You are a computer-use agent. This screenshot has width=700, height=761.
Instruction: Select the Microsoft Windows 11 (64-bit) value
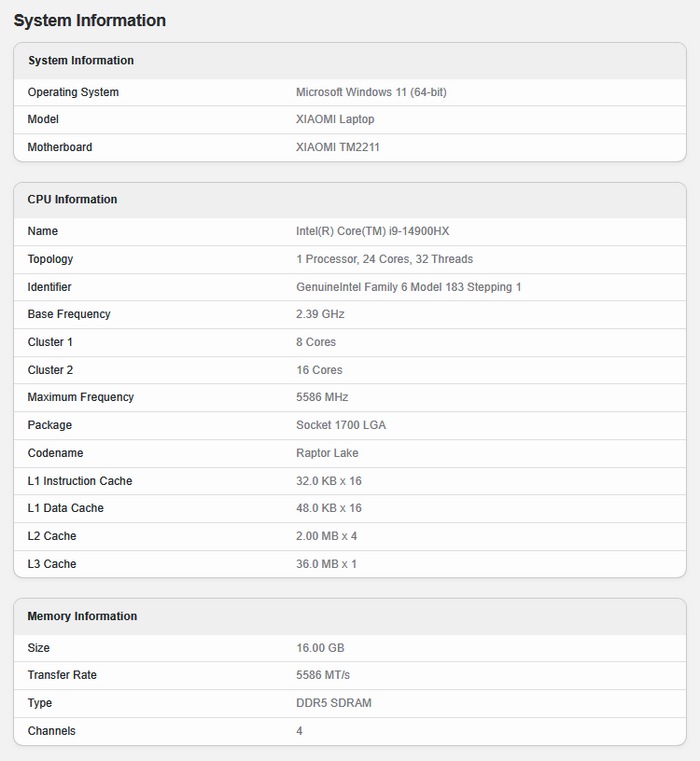(371, 92)
